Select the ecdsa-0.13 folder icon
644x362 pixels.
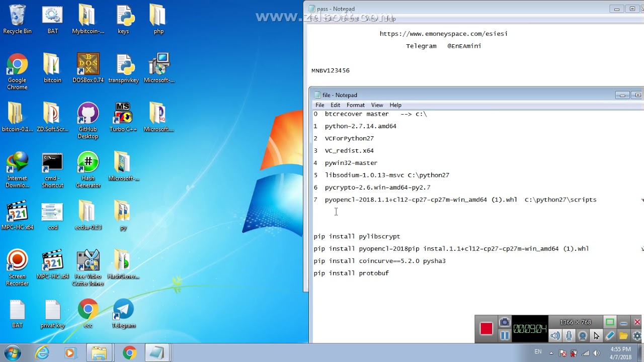[x=88, y=215]
